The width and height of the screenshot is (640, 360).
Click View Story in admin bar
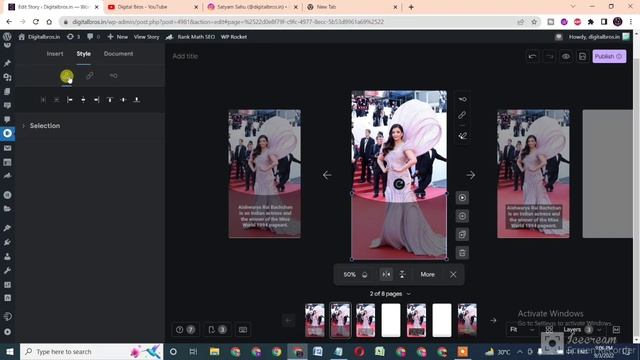(147, 37)
